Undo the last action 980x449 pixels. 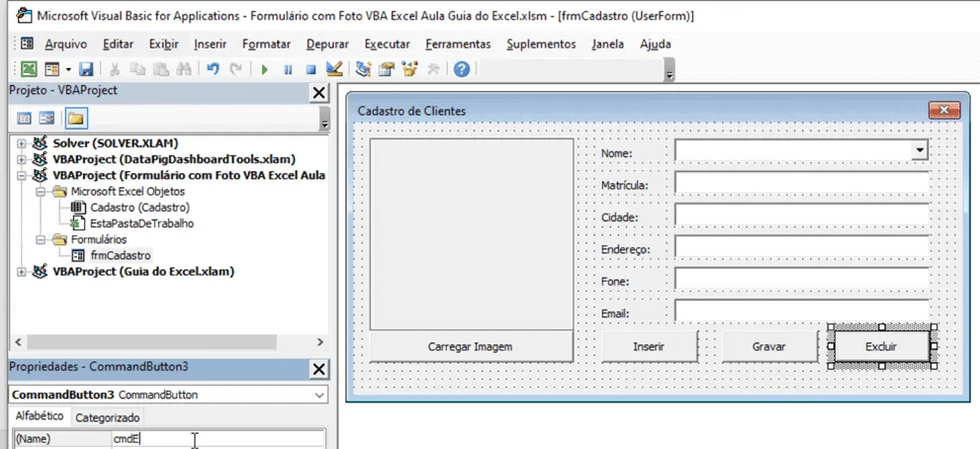[x=214, y=69]
